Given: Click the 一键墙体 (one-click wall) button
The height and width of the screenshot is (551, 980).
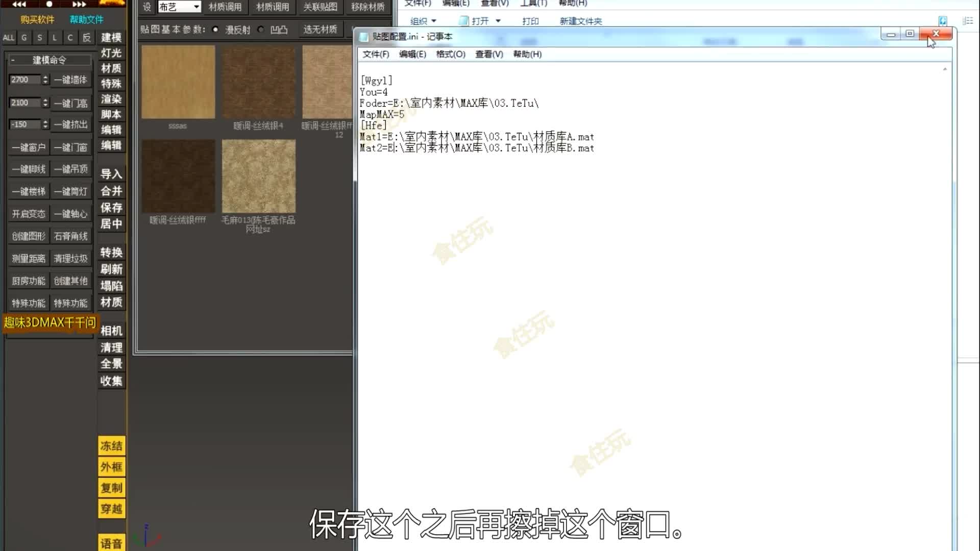Looking at the screenshot, I should point(71,80).
